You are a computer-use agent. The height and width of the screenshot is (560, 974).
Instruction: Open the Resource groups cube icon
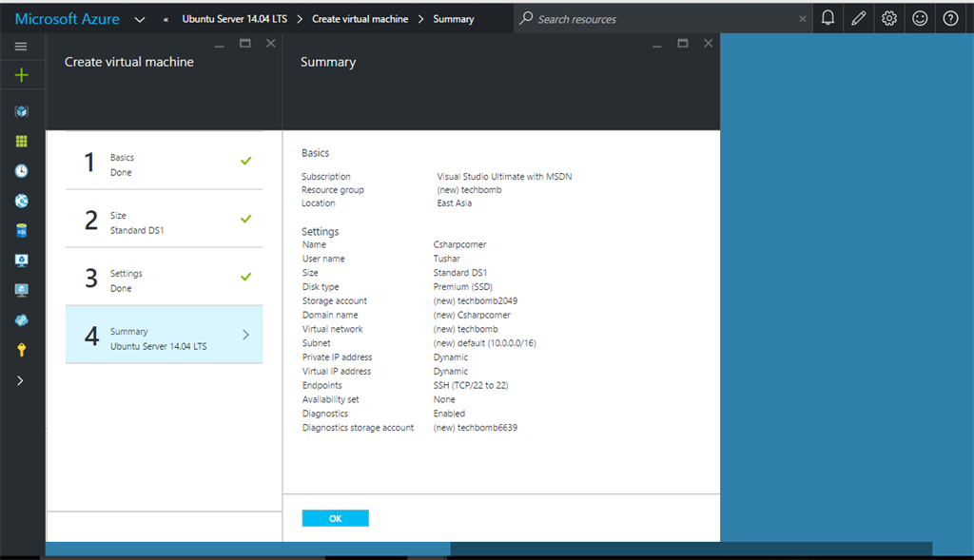point(22,111)
